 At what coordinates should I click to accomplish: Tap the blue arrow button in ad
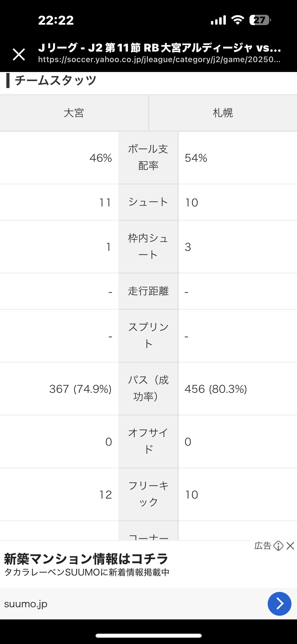(x=279, y=604)
